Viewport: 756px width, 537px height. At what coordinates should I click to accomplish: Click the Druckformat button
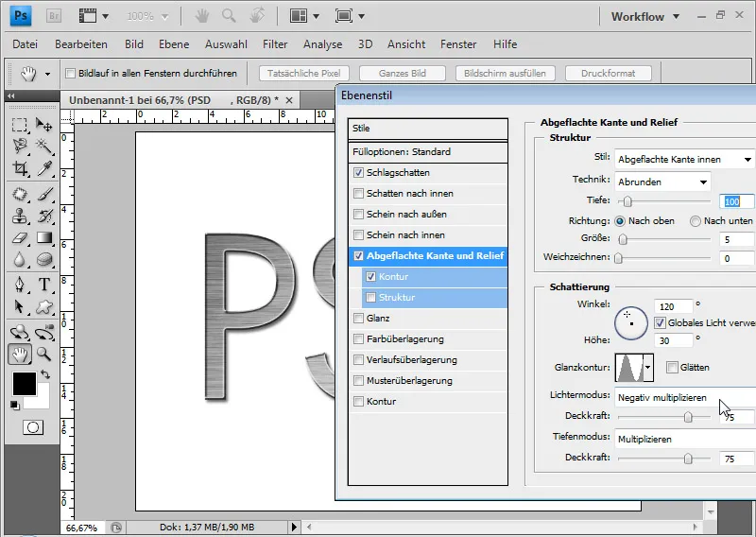tap(608, 74)
